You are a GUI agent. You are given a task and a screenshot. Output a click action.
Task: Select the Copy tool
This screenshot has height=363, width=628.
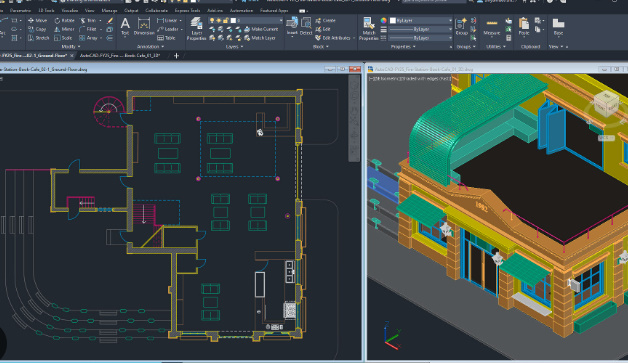[x=37, y=29]
